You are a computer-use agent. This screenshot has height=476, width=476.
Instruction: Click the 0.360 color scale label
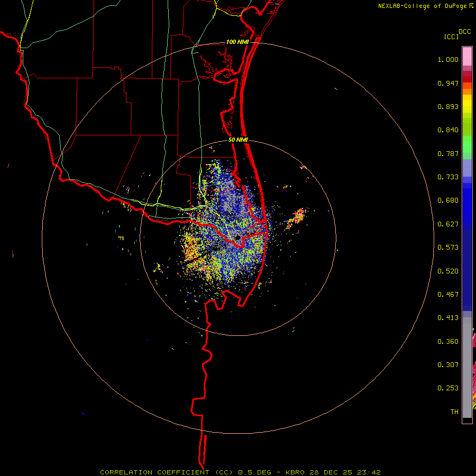pos(448,342)
